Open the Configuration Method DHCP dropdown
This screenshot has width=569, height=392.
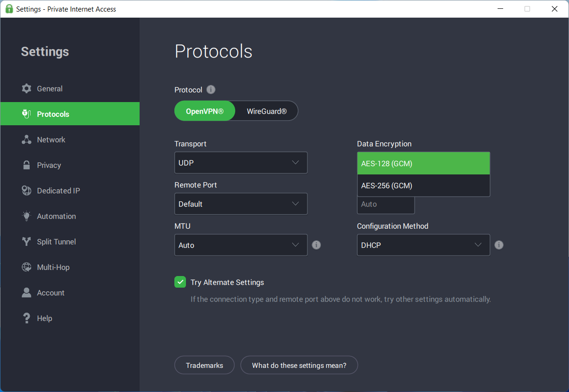click(x=423, y=245)
